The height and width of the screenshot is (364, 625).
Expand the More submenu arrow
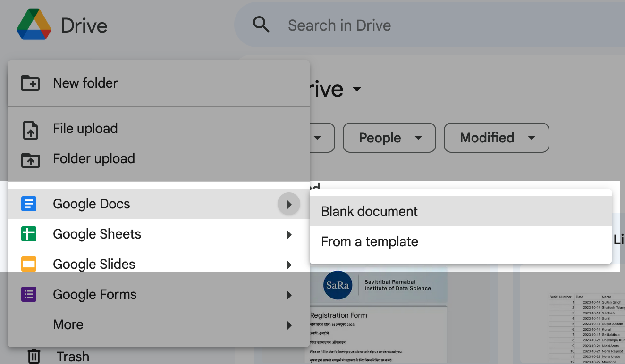(289, 325)
